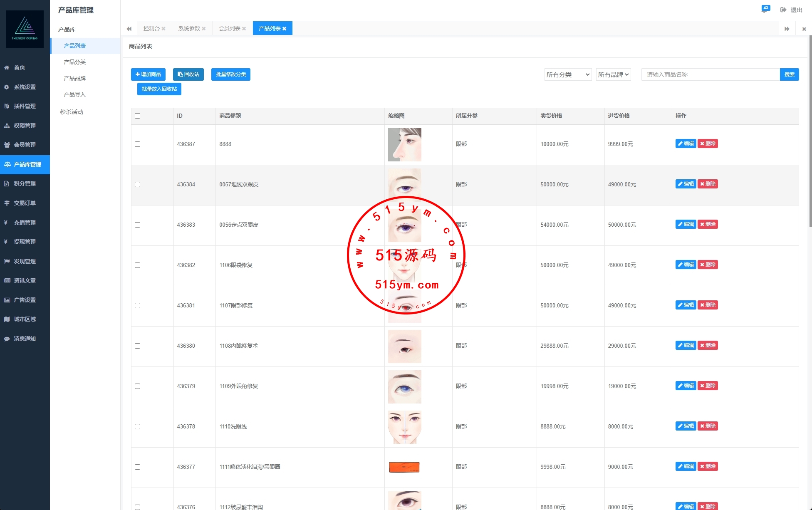
Task: Open 产品分类 in the submenu
Action: (x=75, y=62)
